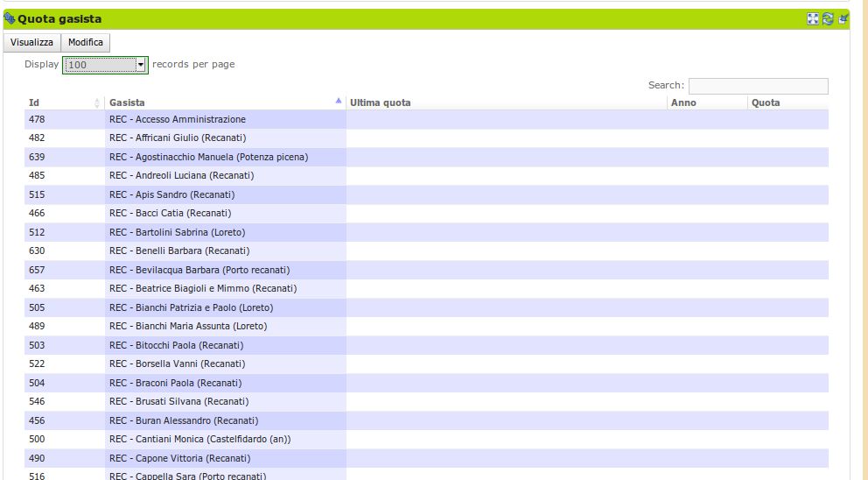The height and width of the screenshot is (480, 868).
Task: Click the fullscreen expand icon in header
Action: [813, 19]
